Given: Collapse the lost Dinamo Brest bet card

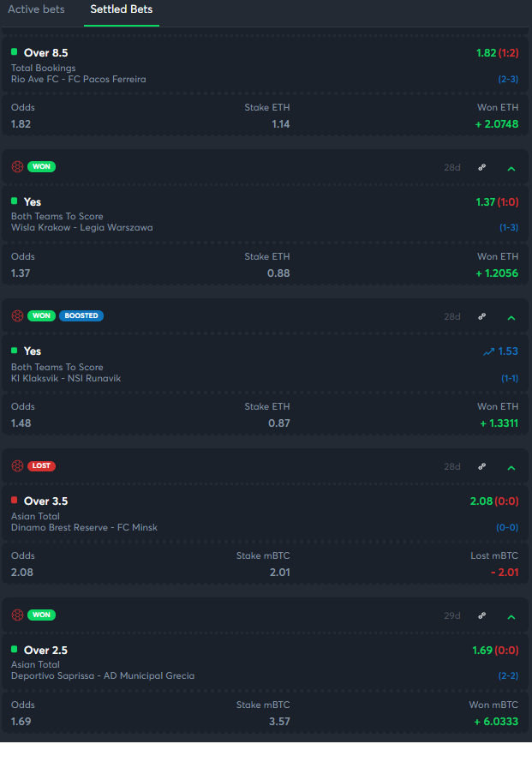Looking at the screenshot, I should (511, 468).
